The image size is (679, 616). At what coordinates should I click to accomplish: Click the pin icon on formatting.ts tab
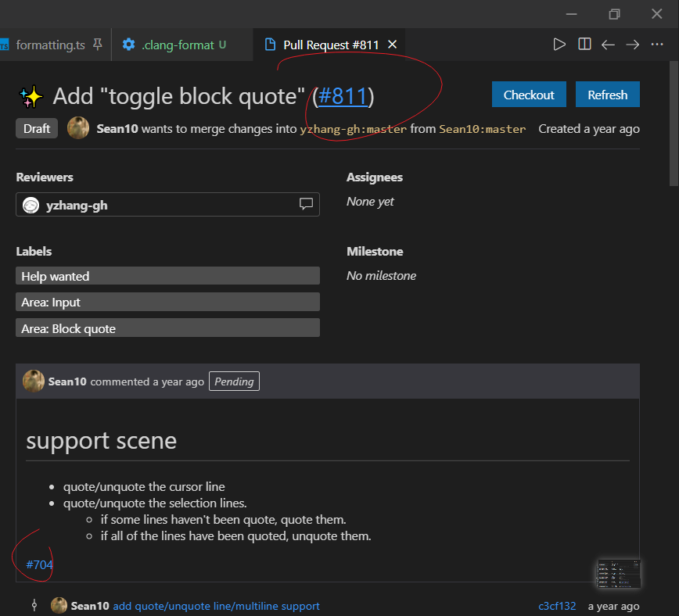pos(98,45)
